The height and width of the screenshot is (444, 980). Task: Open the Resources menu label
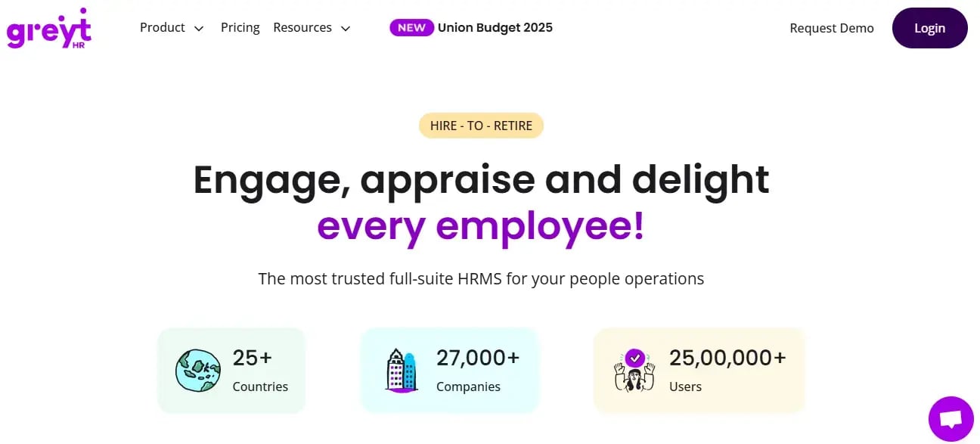(x=302, y=27)
